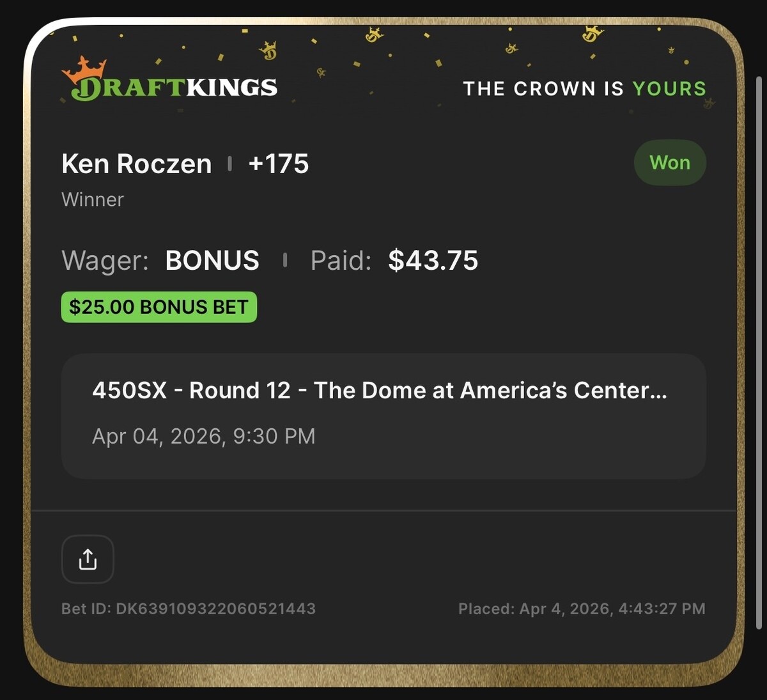Tap the share bet icon button
This screenshot has width=767, height=700.
88,559
